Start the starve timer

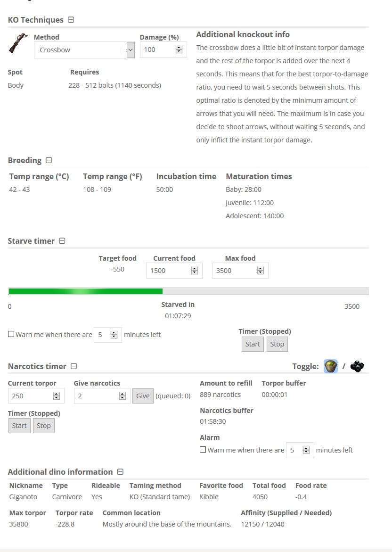(x=253, y=344)
